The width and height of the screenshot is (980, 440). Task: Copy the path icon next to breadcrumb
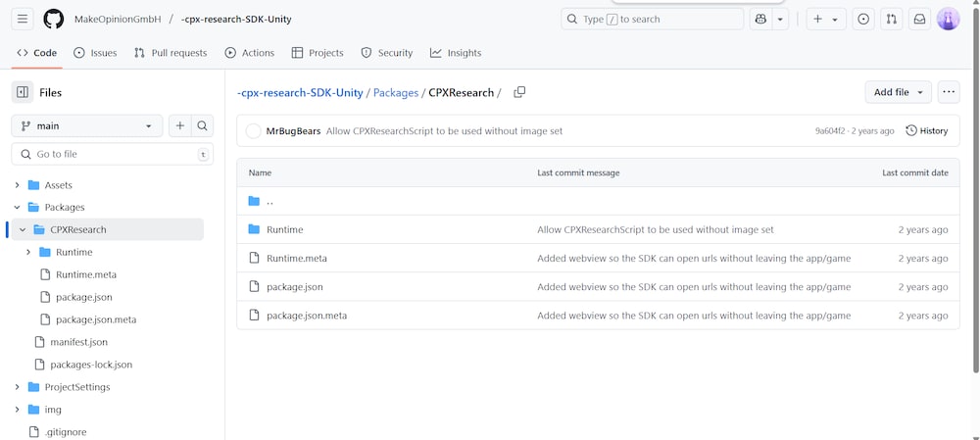coord(519,92)
